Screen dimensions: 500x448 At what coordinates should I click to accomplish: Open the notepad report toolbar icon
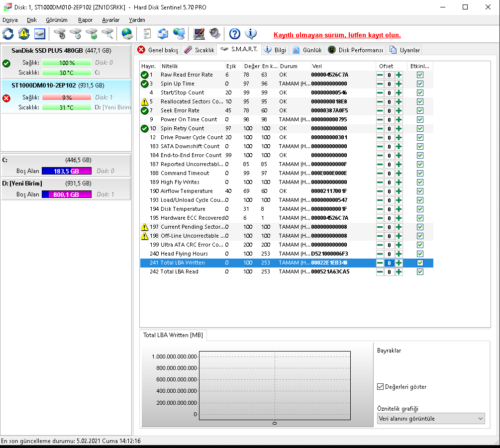coord(147,34)
